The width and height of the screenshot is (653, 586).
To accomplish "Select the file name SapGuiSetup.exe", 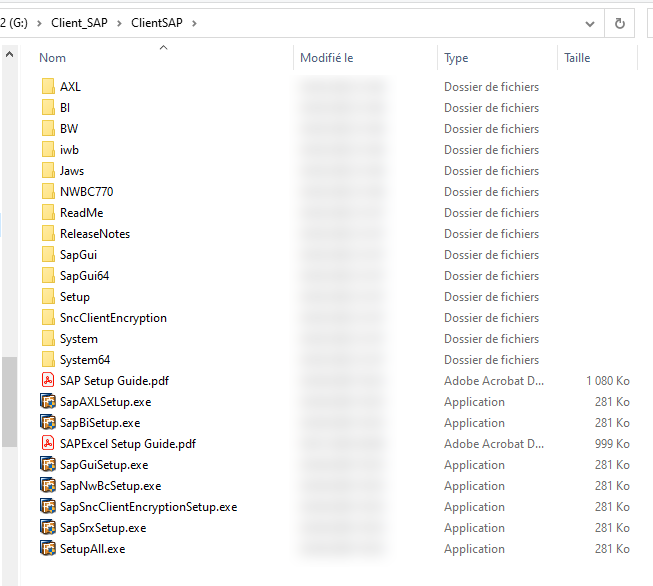I will point(104,465).
